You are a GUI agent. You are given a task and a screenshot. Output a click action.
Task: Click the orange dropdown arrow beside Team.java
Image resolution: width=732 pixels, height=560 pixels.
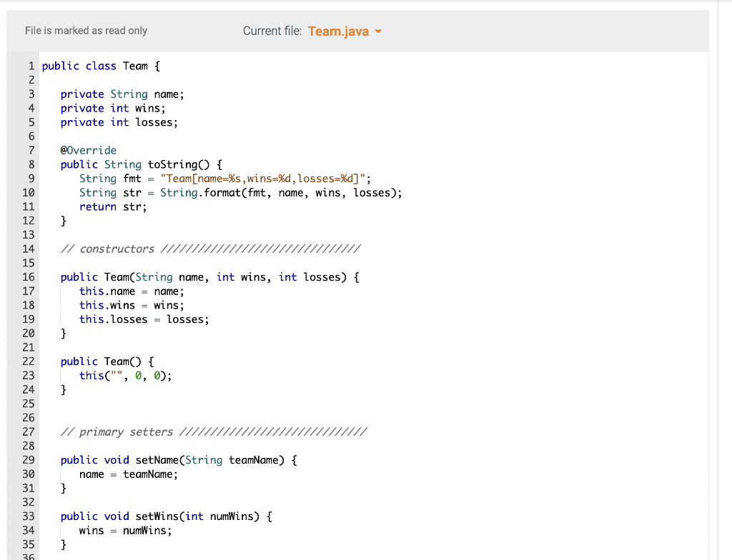click(x=379, y=31)
